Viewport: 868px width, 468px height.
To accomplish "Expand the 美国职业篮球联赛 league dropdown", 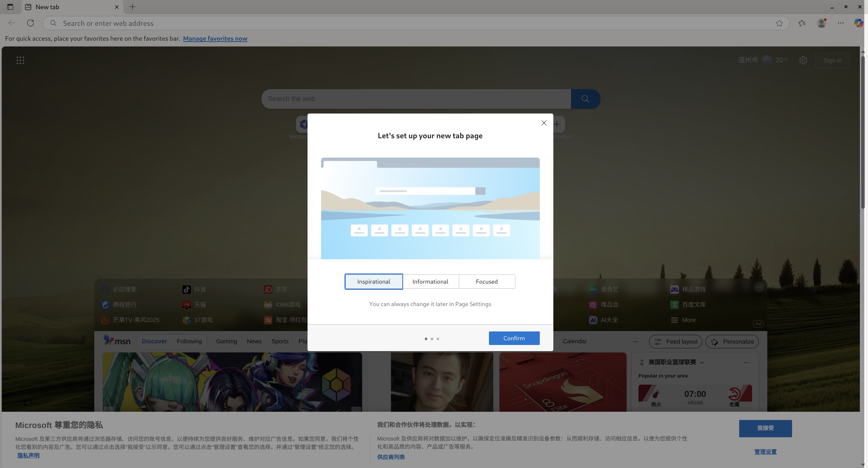I will [x=702, y=363].
